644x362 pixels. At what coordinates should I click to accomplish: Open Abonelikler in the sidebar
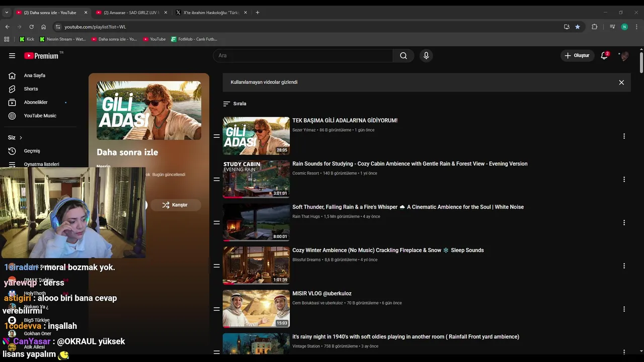point(36,103)
